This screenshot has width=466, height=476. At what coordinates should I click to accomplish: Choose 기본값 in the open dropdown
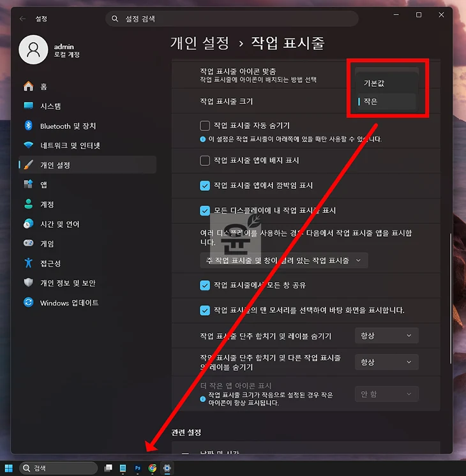387,83
